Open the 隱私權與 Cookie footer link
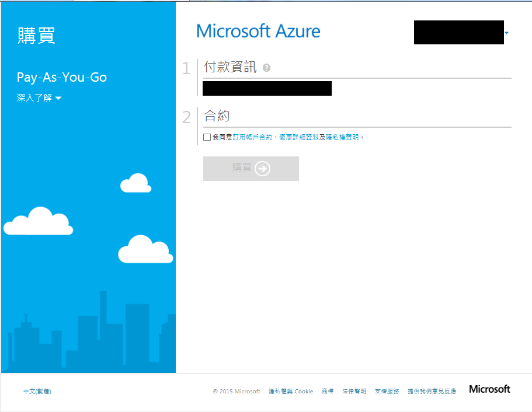This screenshot has height=412, width=532. [291, 392]
